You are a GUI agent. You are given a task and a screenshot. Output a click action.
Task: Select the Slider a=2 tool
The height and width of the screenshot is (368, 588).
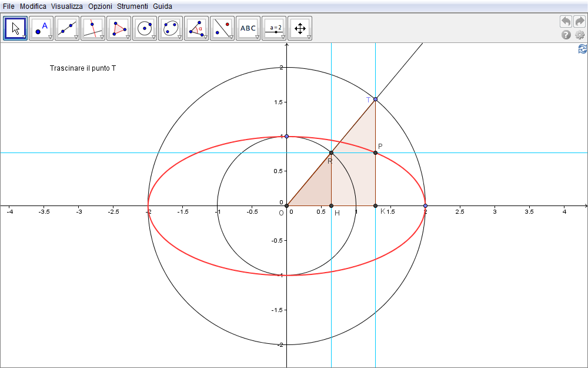point(274,28)
